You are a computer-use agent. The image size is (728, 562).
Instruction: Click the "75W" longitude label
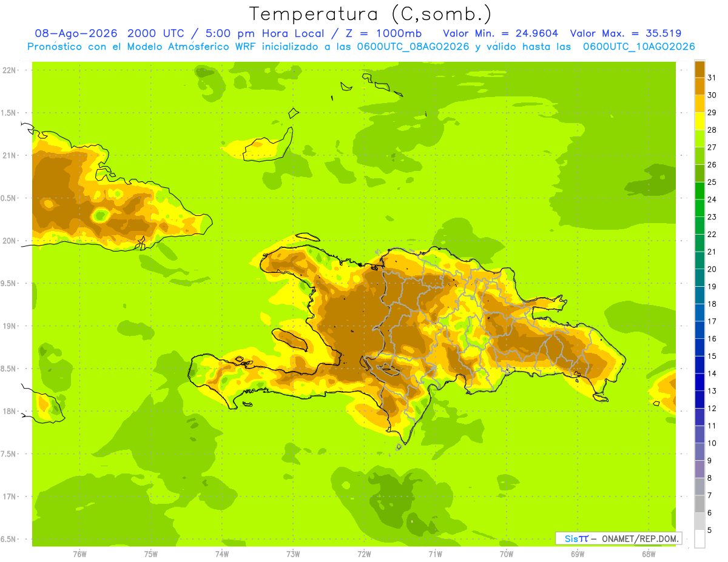(x=151, y=554)
